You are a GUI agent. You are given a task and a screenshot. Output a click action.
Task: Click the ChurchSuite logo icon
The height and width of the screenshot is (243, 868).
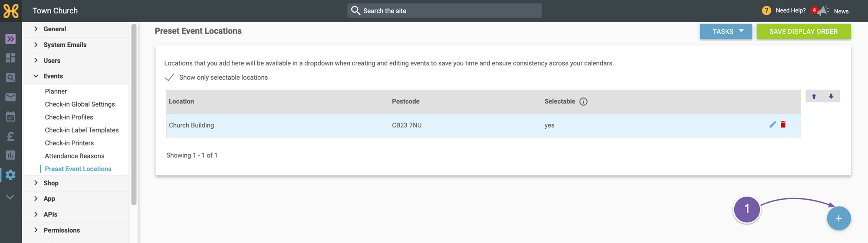[11, 11]
